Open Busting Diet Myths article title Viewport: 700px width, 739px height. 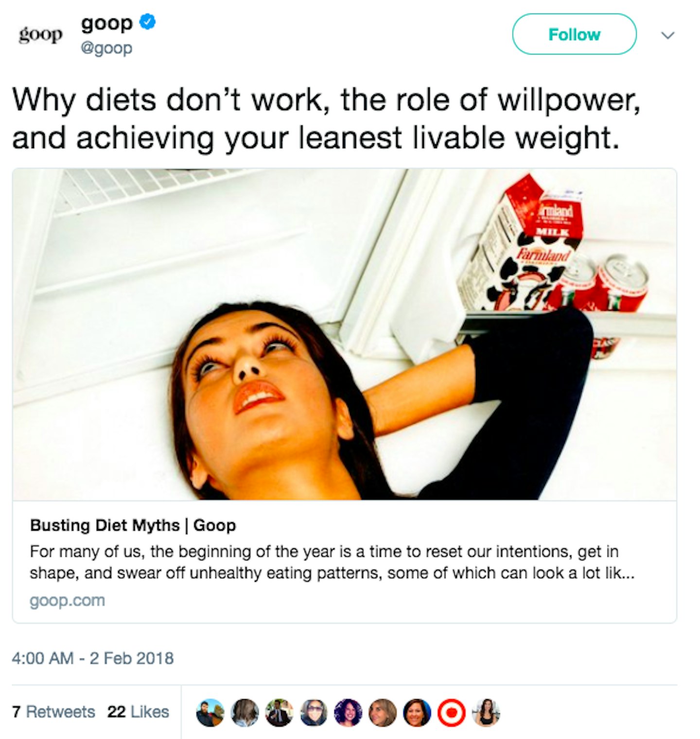coord(133,525)
